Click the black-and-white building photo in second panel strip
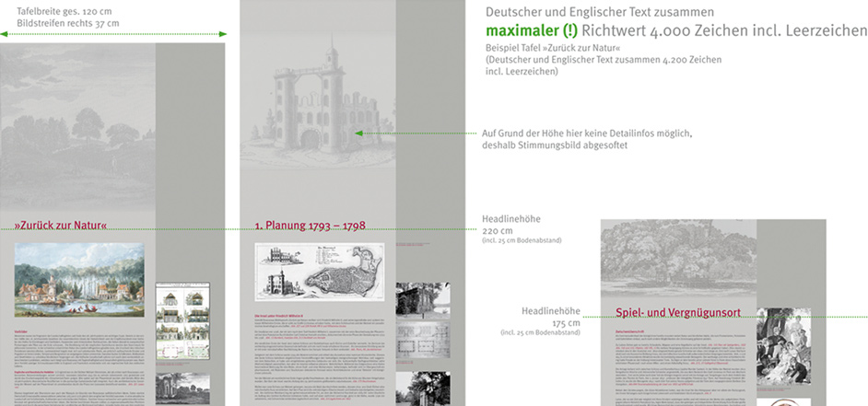 [x=423, y=299]
